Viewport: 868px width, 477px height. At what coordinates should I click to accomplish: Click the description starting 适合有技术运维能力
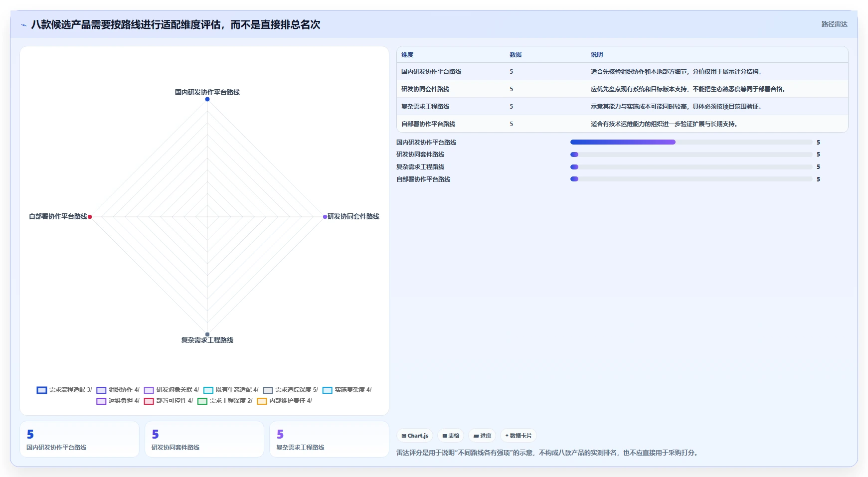pyautogui.click(x=665, y=124)
